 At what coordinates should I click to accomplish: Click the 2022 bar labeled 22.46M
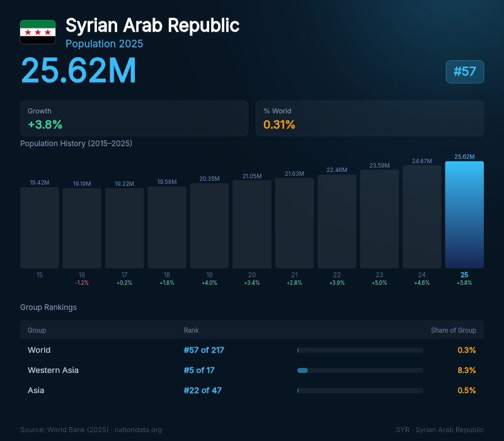point(337,222)
